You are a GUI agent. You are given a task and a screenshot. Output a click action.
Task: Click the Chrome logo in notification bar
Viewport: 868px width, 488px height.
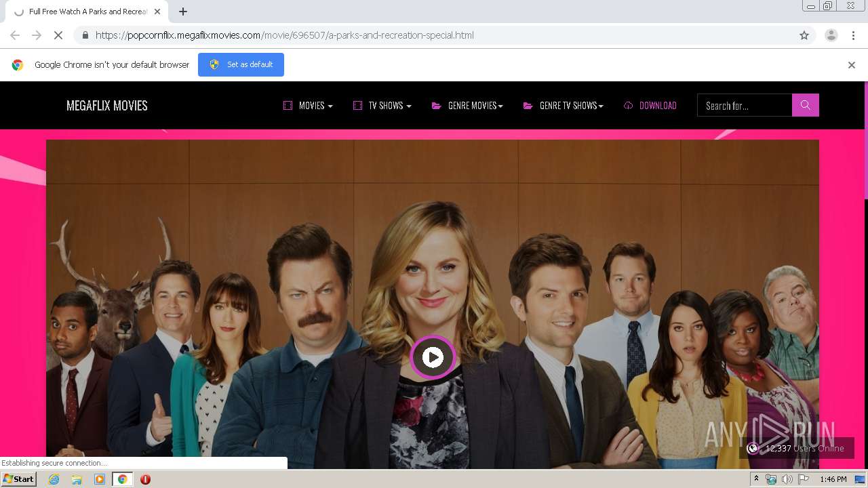pos(18,65)
